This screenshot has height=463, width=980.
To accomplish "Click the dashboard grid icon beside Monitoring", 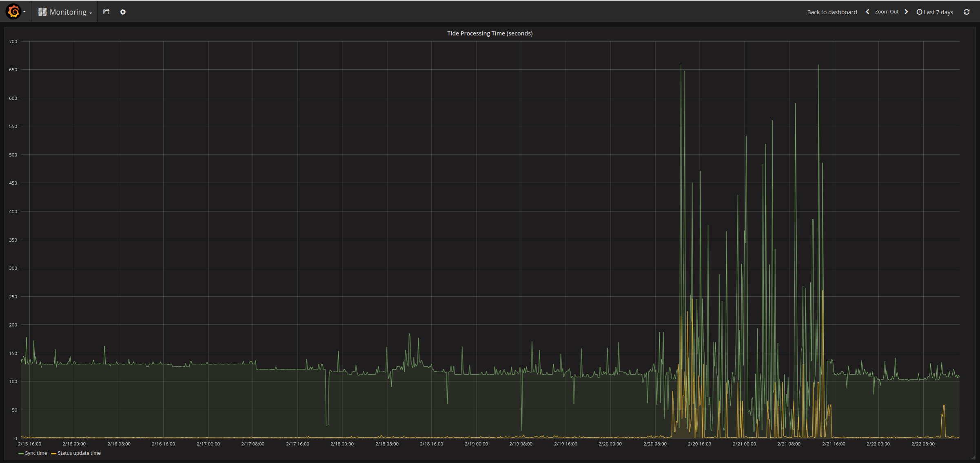I will tap(42, 12).
